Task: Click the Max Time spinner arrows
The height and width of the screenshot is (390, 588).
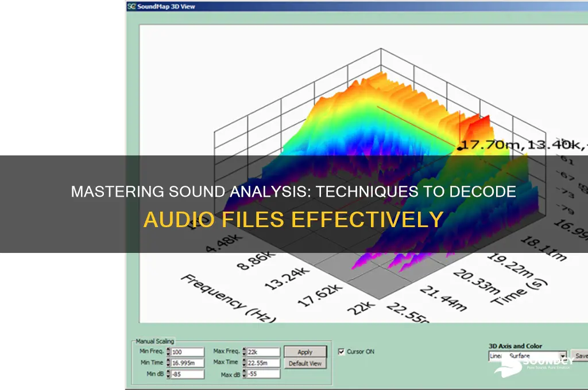Action: 244,362
